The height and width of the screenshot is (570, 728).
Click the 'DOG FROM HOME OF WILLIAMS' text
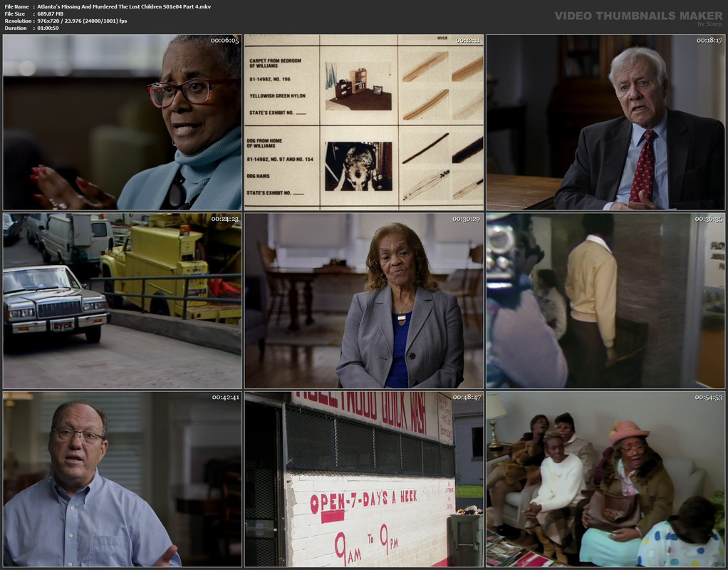(265, 143)
